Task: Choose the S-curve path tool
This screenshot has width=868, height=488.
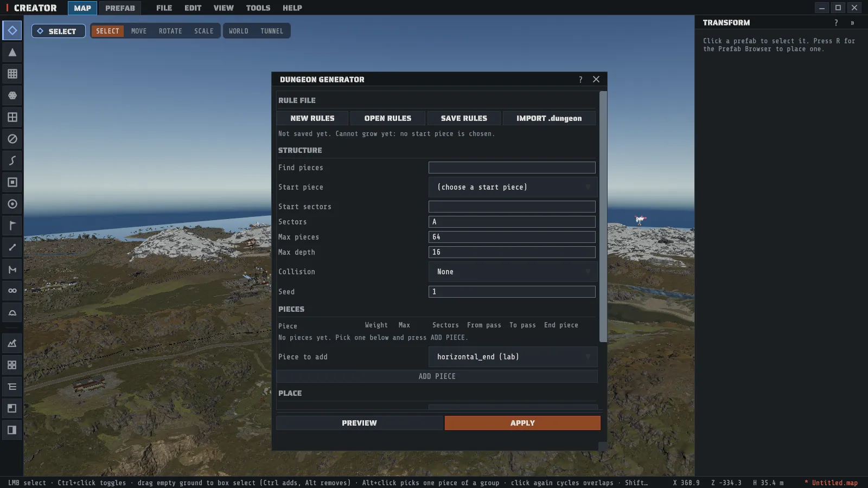Action: click(12, 160)
